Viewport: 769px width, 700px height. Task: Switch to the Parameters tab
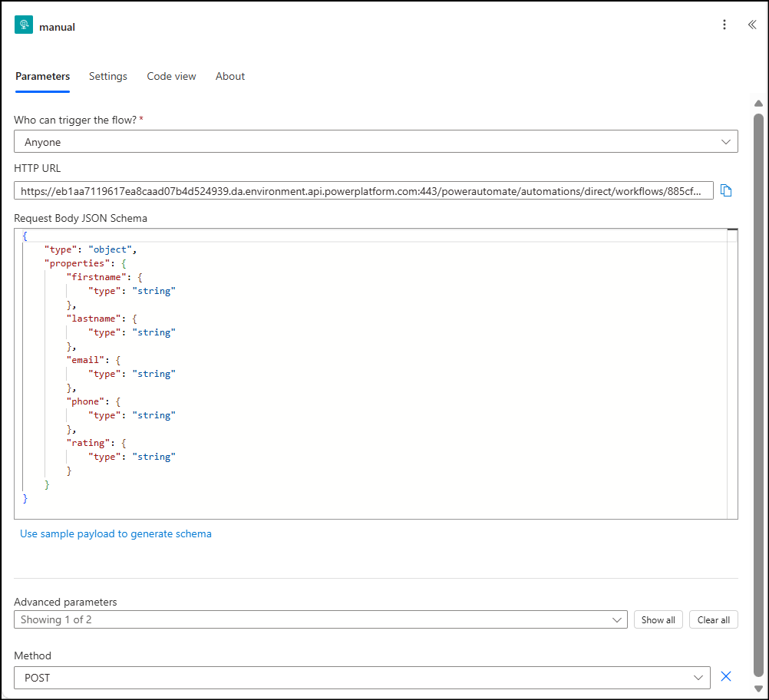[x=43, y=76]
